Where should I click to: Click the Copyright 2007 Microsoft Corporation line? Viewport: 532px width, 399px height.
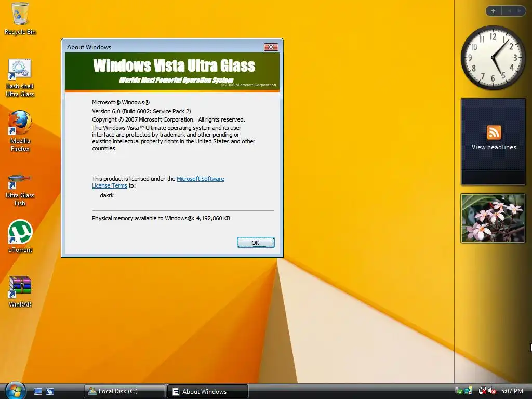pos(168,119)
